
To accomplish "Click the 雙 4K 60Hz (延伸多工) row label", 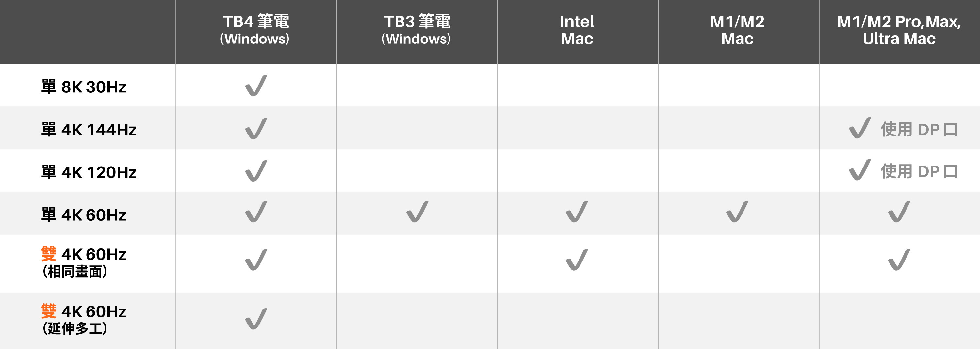I will [x=84, y=319].
